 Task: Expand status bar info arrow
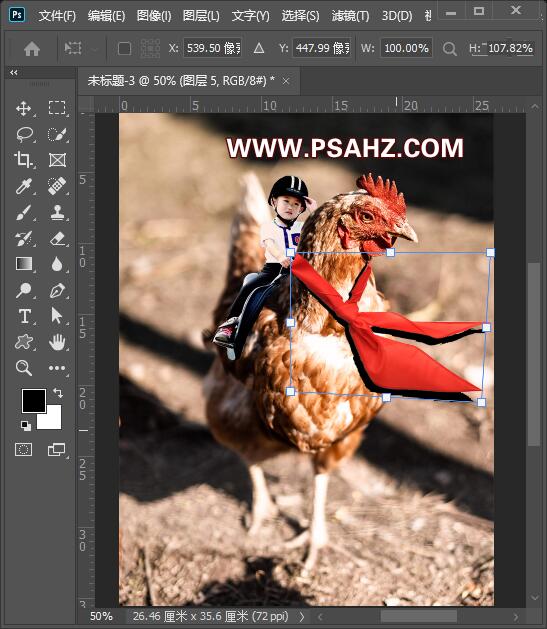(302, 617)
